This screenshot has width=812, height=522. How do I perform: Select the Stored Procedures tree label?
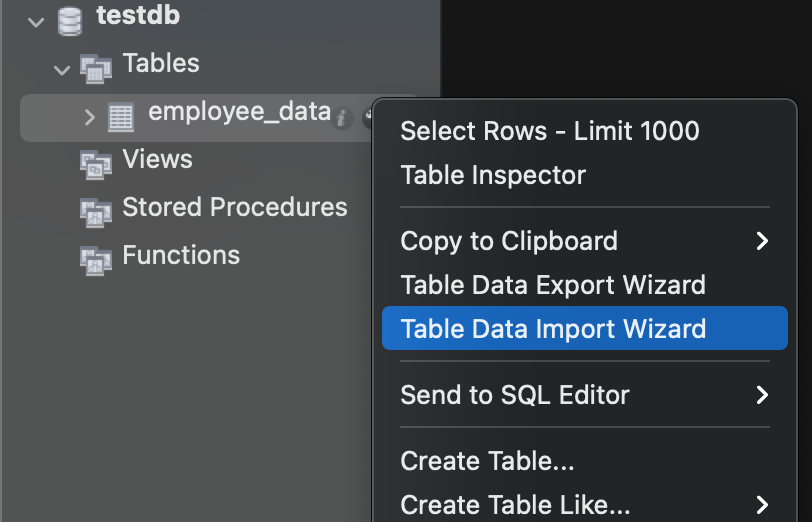234,207
